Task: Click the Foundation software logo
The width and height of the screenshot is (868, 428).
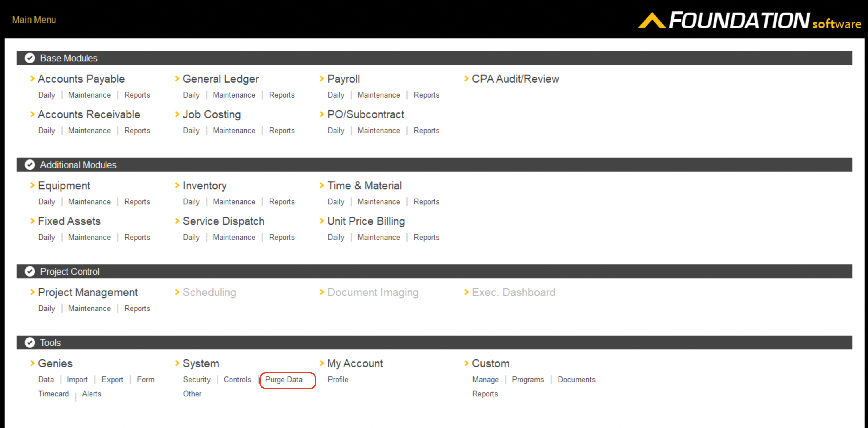Action: tap(749, 21)
